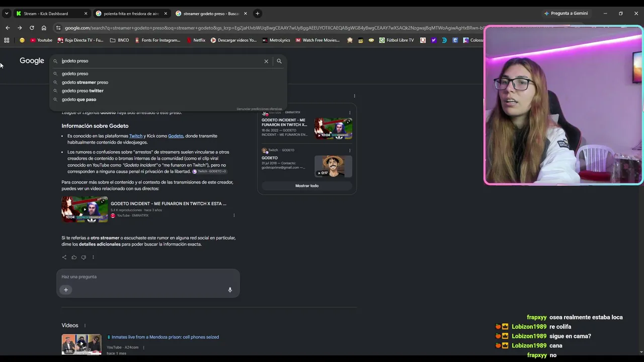Open the browser home page

[44, 28]
